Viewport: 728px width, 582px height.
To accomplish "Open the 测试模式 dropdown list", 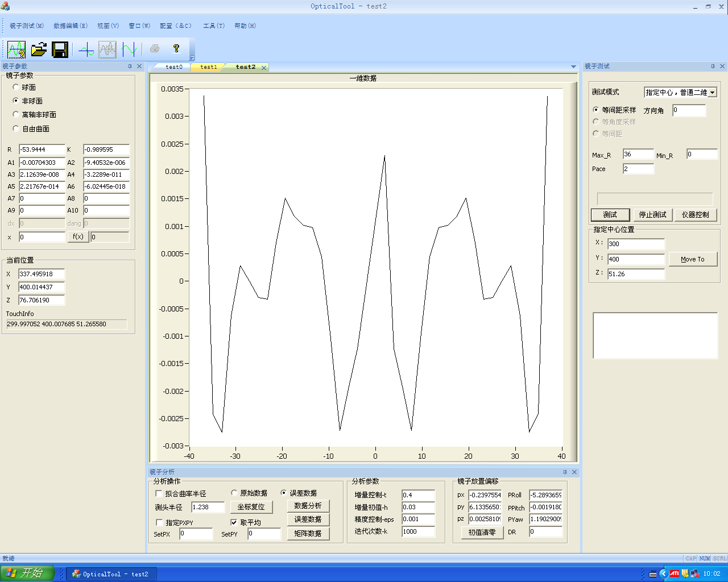I will pyautogui.click(x=712, y=92).
